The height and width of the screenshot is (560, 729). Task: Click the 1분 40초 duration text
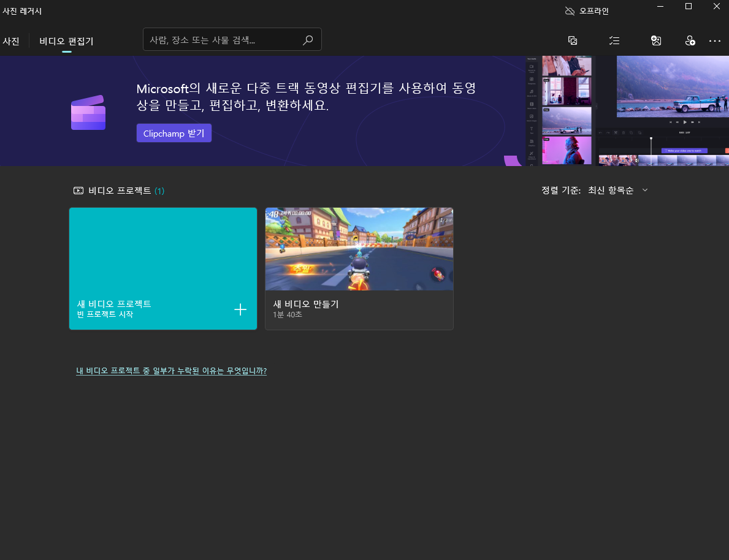(288, 315)
